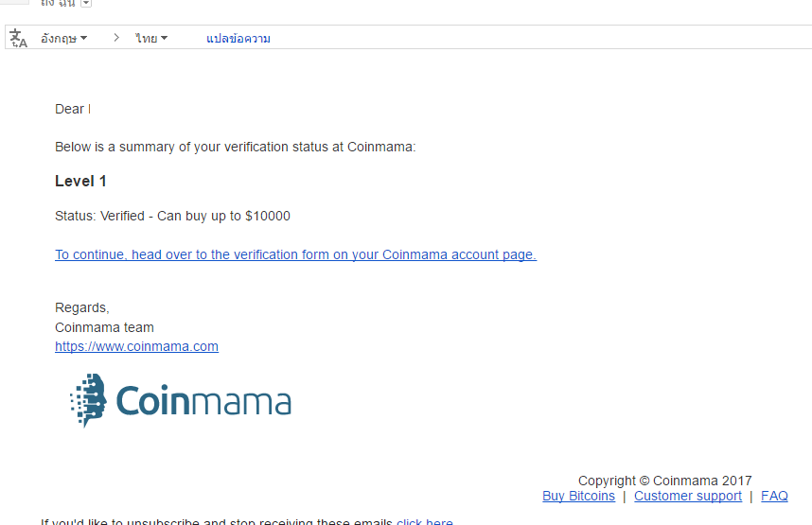Viewport: 812px width, 525px height.
Task: Open the Buy Bitcoins footer link
Action: point(578,496)
